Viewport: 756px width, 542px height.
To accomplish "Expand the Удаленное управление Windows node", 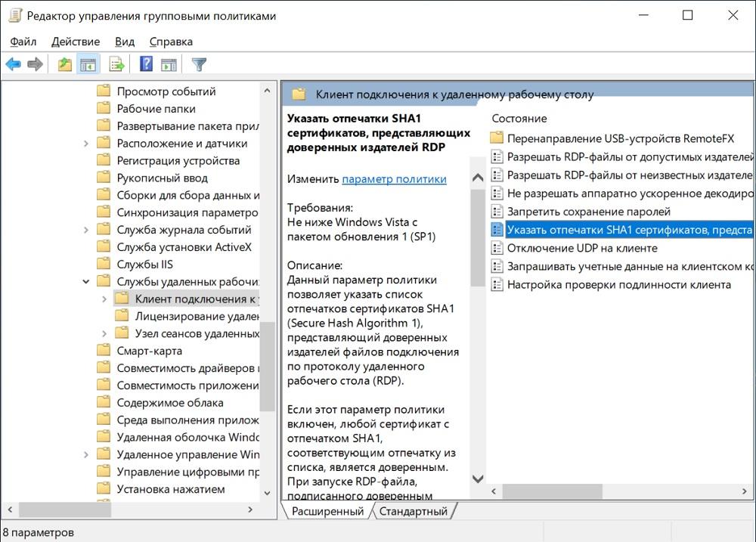I will (86, 454).
